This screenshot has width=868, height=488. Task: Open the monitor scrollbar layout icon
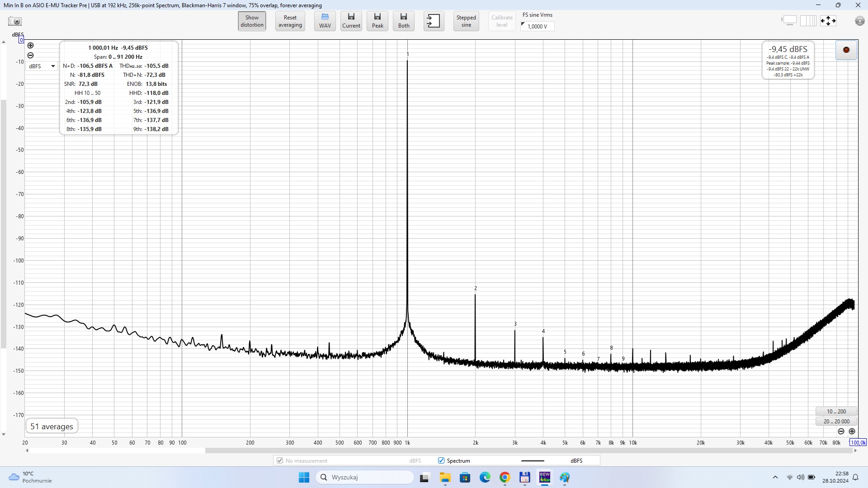(789, 21)
